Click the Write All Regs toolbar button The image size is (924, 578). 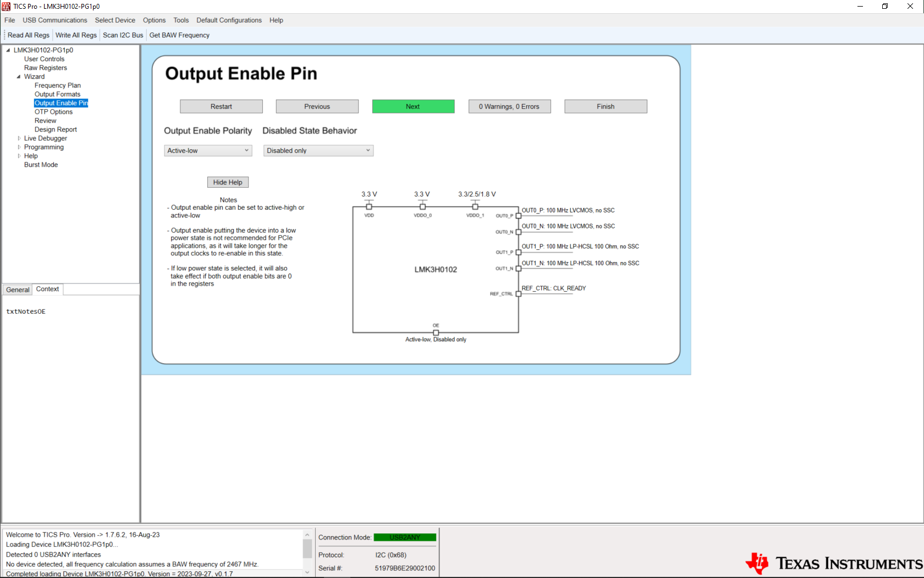(76, 35)
